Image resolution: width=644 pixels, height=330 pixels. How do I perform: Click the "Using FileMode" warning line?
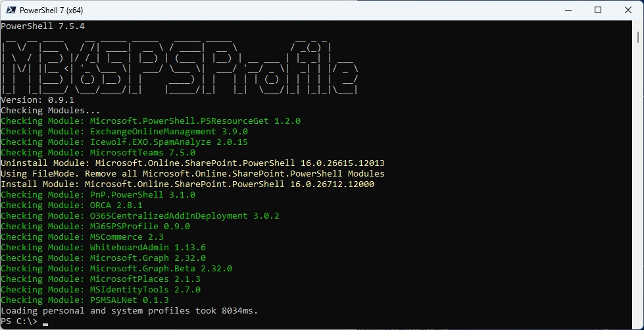pos(192,174)
